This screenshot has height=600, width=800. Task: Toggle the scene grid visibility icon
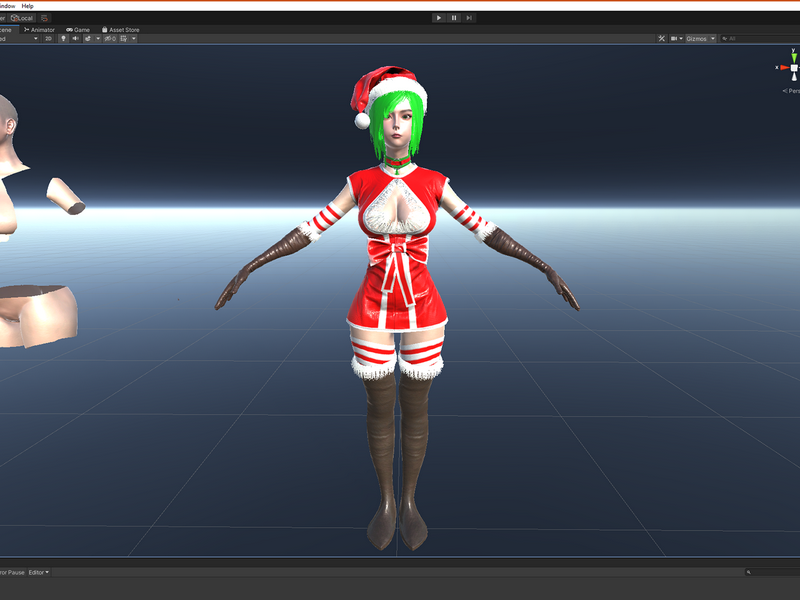(x=124, y=39)
